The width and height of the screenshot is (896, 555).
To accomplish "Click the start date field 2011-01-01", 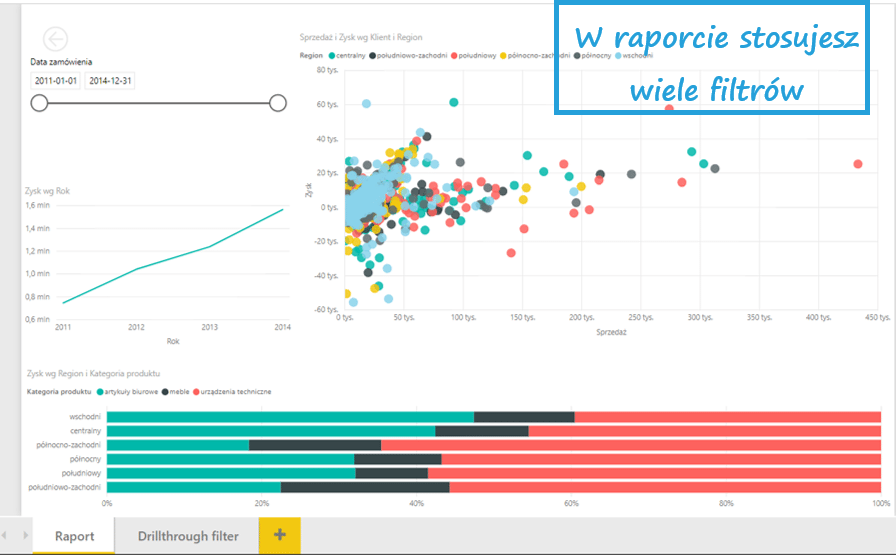I will pyautogui.click(x=56, y=80).
